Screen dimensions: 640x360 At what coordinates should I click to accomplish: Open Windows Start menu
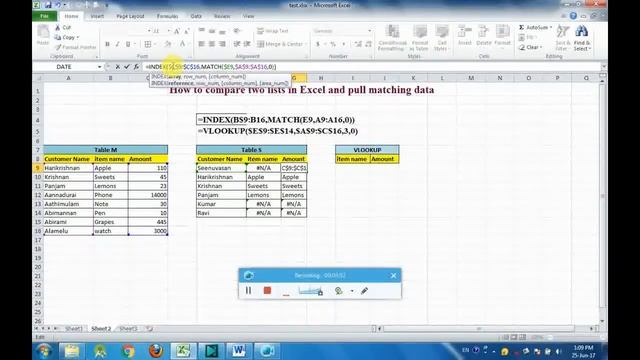tap(44, 351)
